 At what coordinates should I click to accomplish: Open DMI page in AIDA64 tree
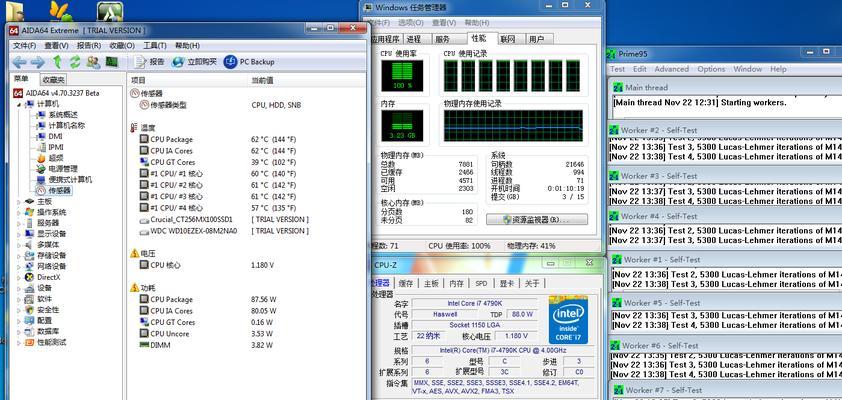tap(55, 136)
